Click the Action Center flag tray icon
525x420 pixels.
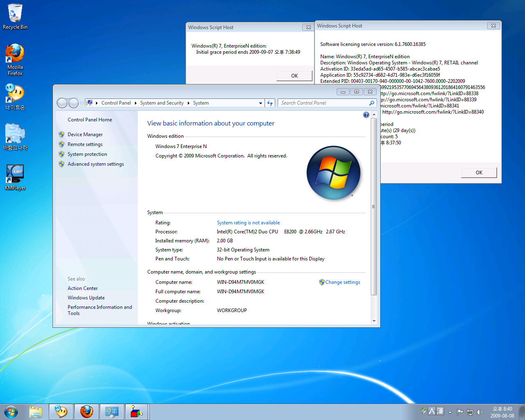coord(460,412)
